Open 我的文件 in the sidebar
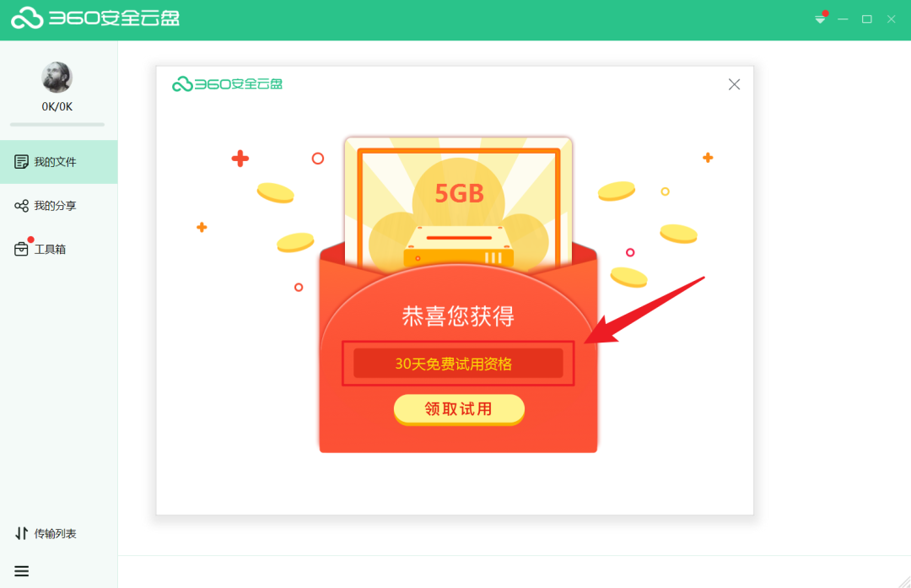 click(x=59, y=161)
